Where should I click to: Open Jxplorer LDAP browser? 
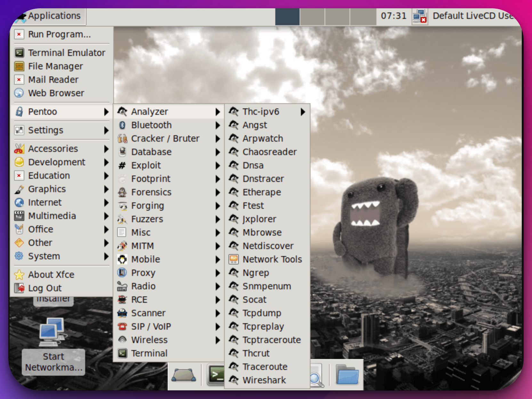point(259,219)
